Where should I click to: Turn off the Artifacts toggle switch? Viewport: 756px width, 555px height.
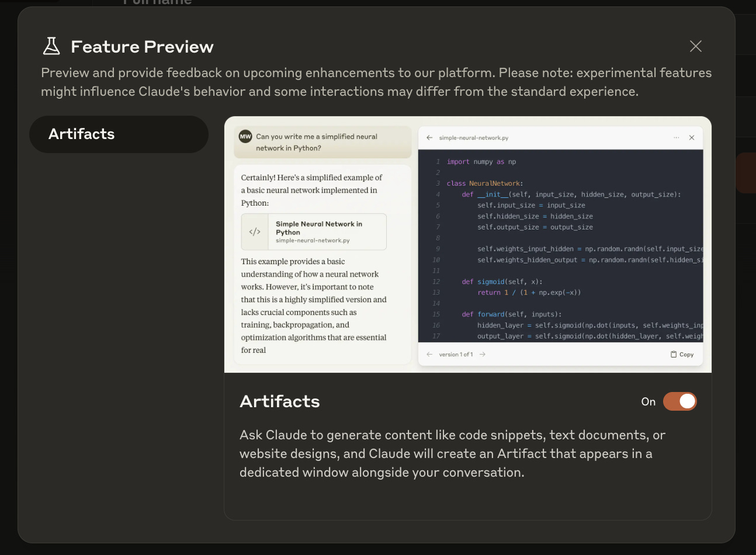coord(679,401)
